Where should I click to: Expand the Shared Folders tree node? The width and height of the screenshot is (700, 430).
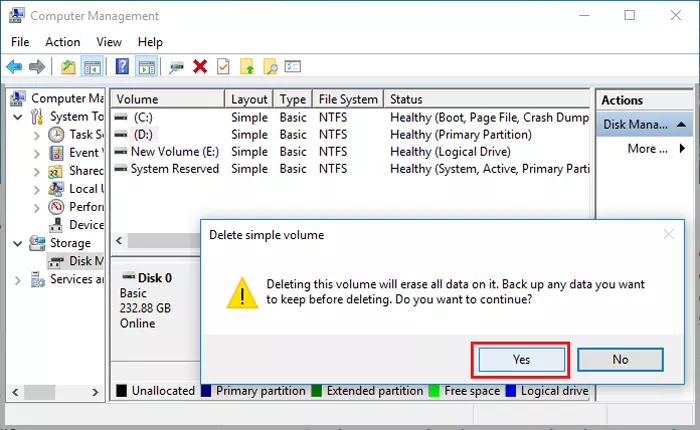click(37, 172)
